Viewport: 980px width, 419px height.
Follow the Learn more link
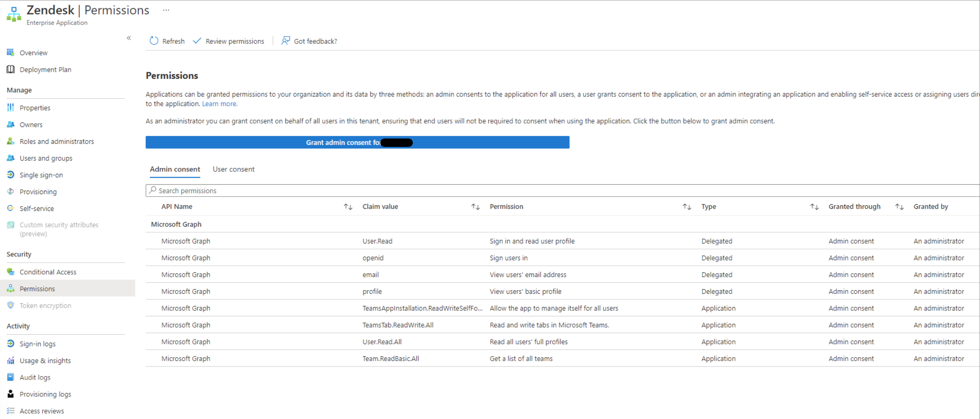(x=220, y=104)
